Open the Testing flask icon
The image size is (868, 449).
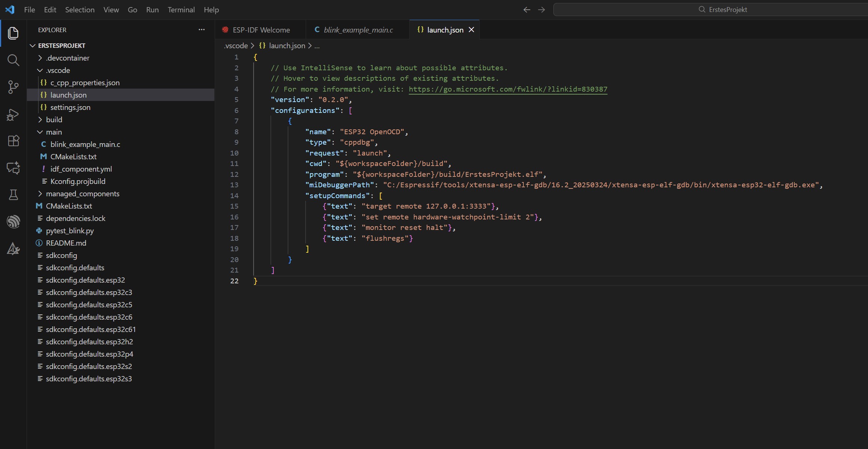pyautogui.click(x=13, y=195)
